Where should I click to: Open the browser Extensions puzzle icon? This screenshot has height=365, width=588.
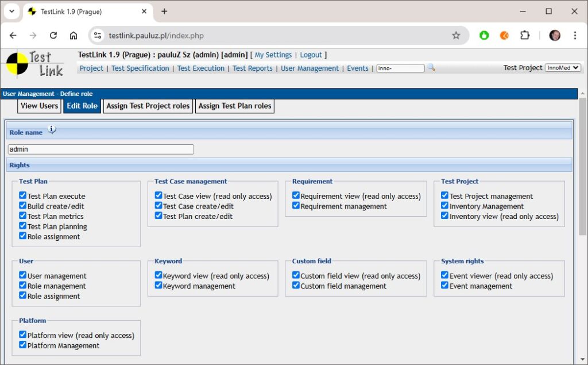(x=524, y=36)
